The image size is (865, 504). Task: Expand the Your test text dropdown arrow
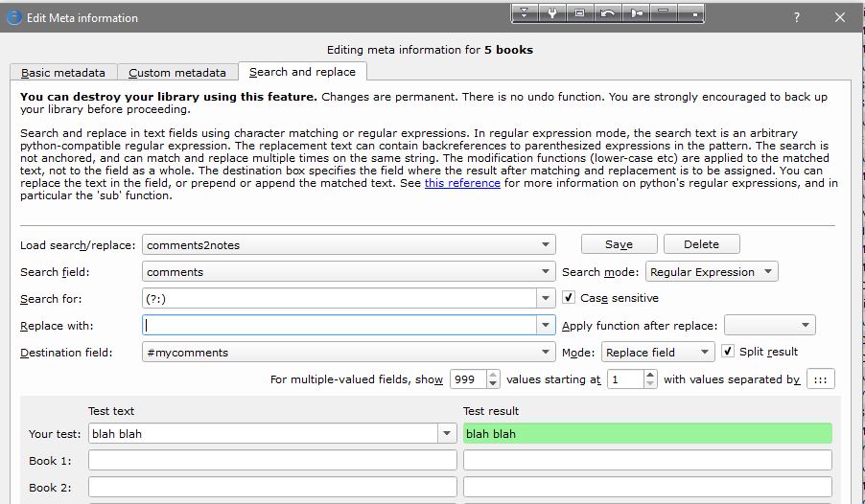[x=447, y=433]
